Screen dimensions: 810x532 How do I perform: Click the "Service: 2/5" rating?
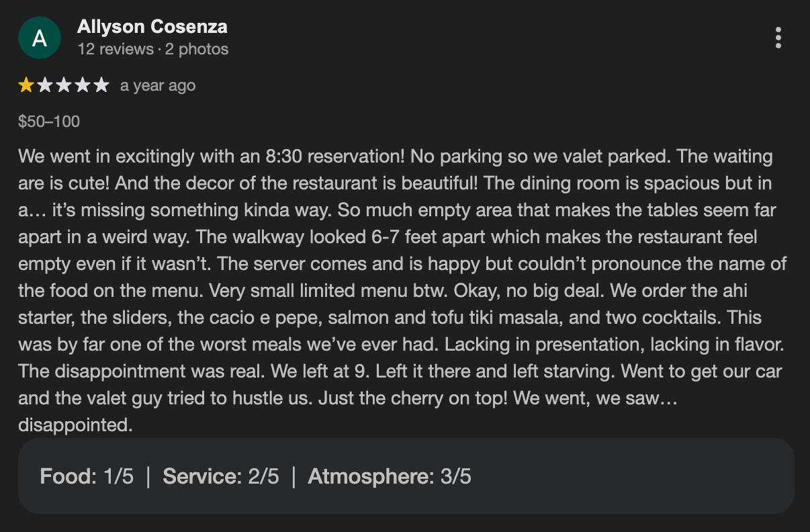tap(220, 477)
